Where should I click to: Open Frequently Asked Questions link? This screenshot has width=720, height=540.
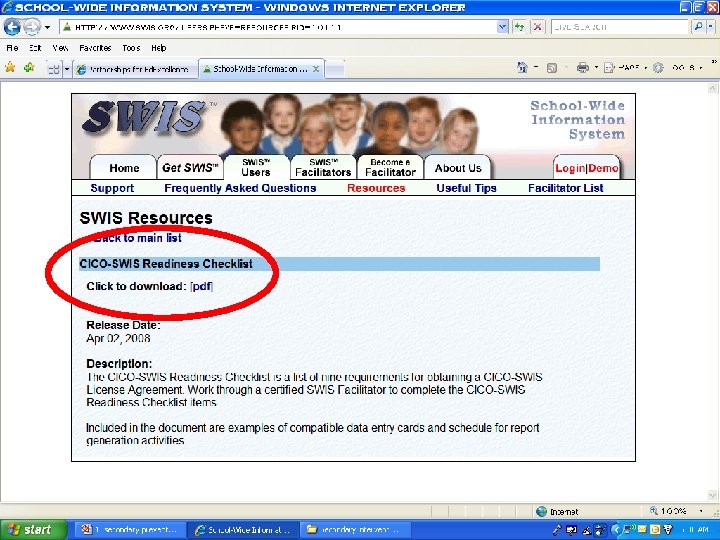240,188
